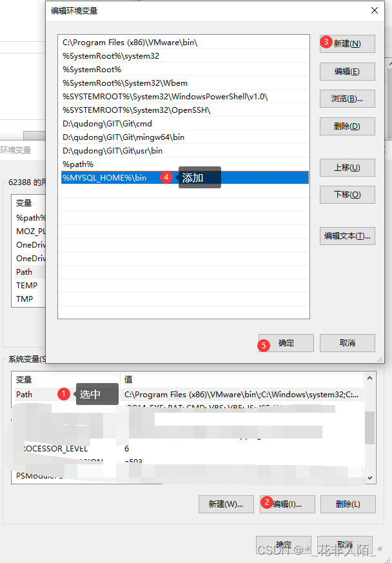Click 删除(L) in system variables section

click(x=348, y=504)
